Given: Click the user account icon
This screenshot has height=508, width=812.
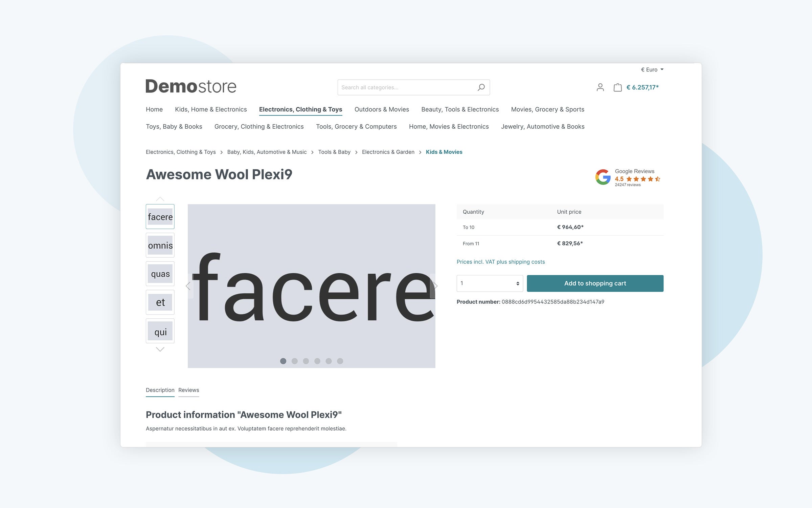Looking at the screenshot, I should [x=600, y=87].
